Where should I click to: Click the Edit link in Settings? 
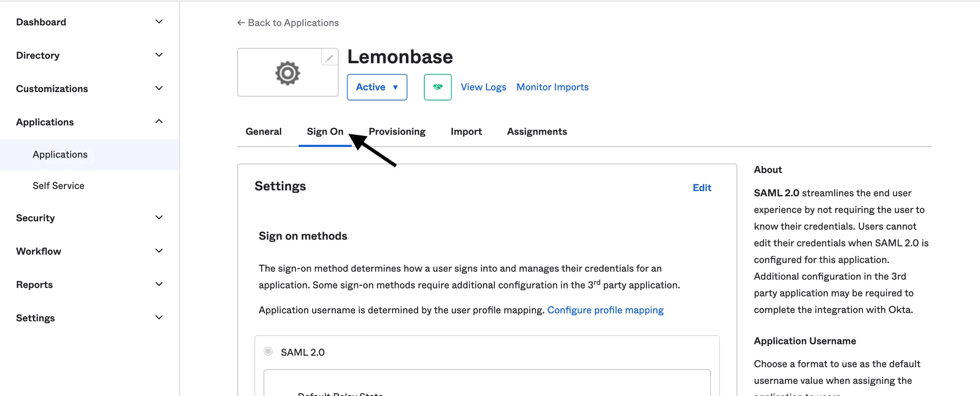tap(702, 188)
